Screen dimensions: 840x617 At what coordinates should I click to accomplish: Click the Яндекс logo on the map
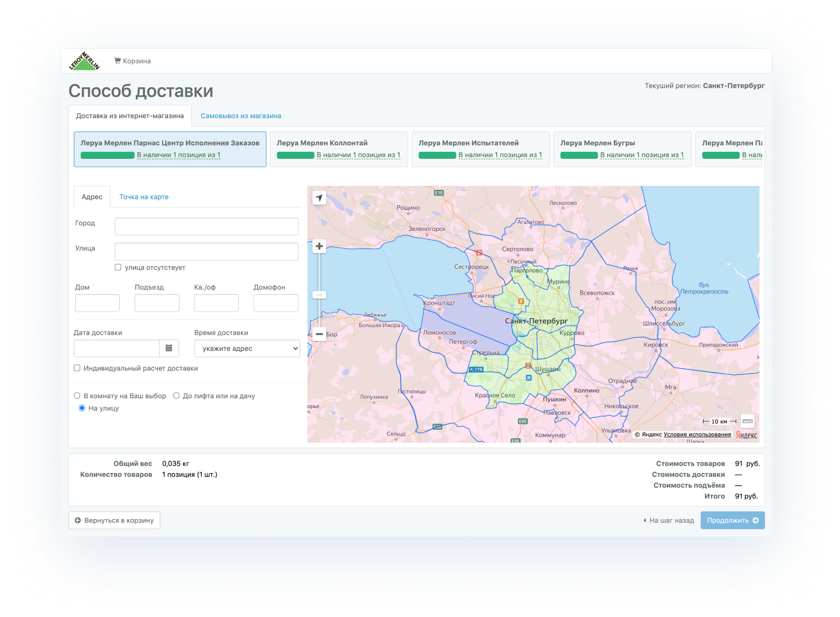pos(746,435)
